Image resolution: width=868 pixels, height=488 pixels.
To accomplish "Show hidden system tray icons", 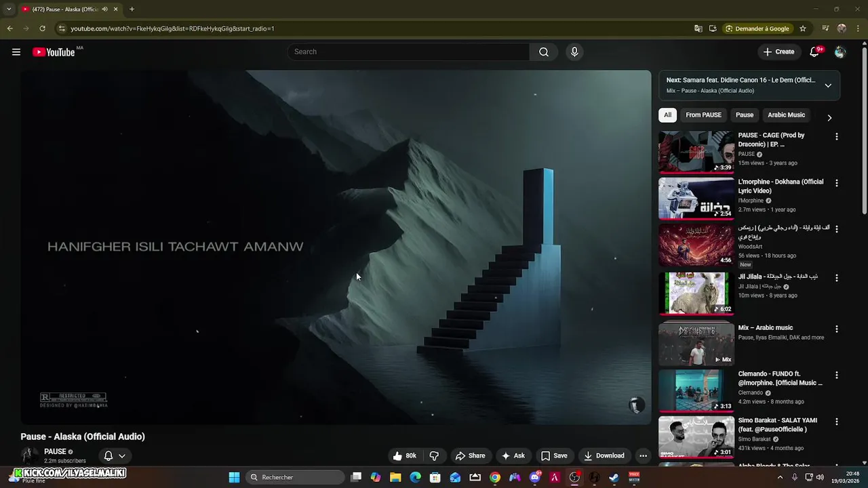I will pos(780,477).
